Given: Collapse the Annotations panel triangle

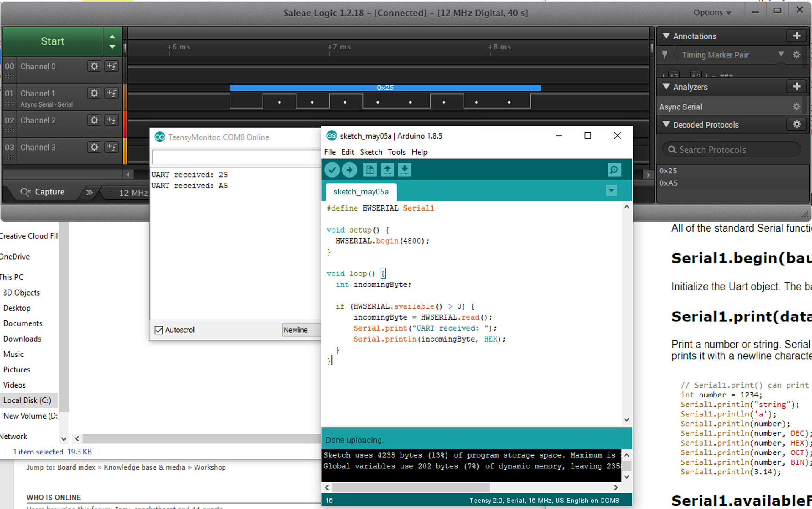Looking at the screenshot, I should pos(666,36).
